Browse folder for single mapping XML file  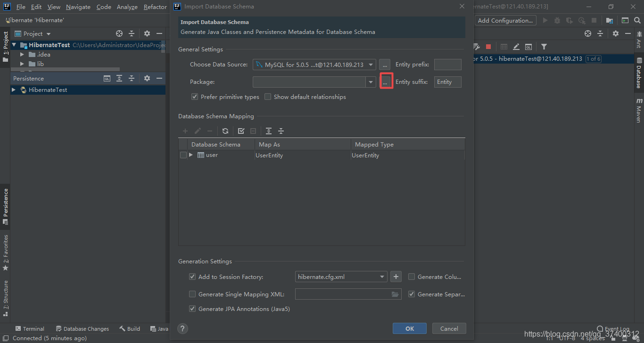(x=395, y=294)
